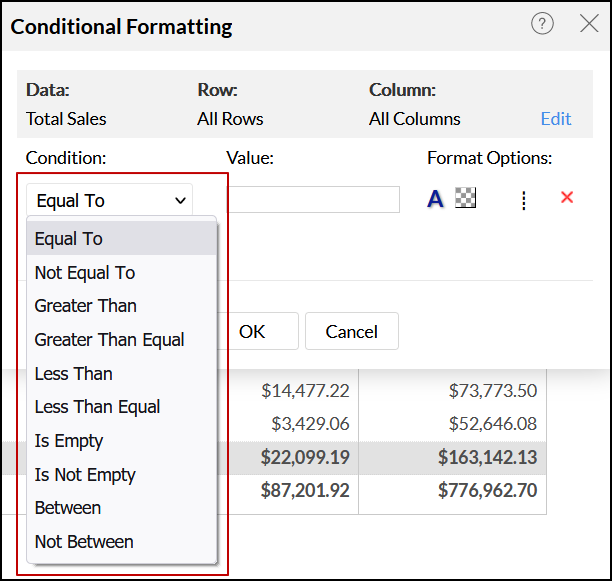The height and width of the screenshot is (581, 612).
Task: Open the help question mark icon
Action: click(x=542, y=24)
